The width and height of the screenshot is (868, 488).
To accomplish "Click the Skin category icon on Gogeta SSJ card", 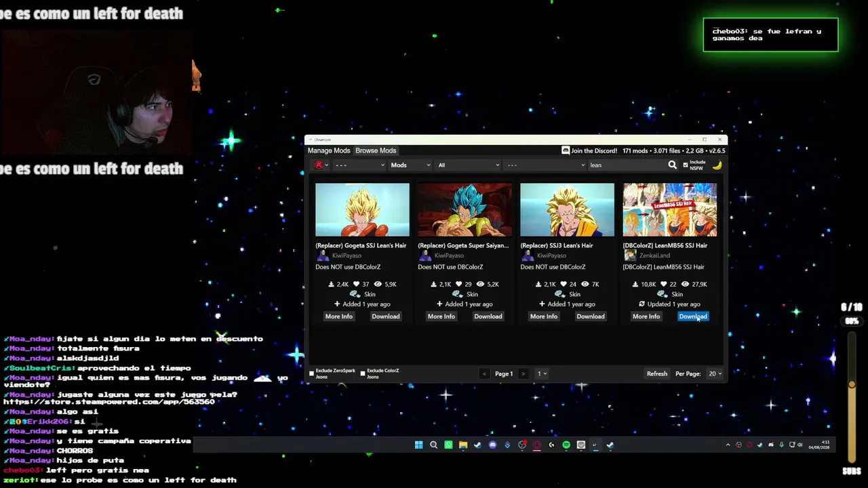I will [355, 294].
